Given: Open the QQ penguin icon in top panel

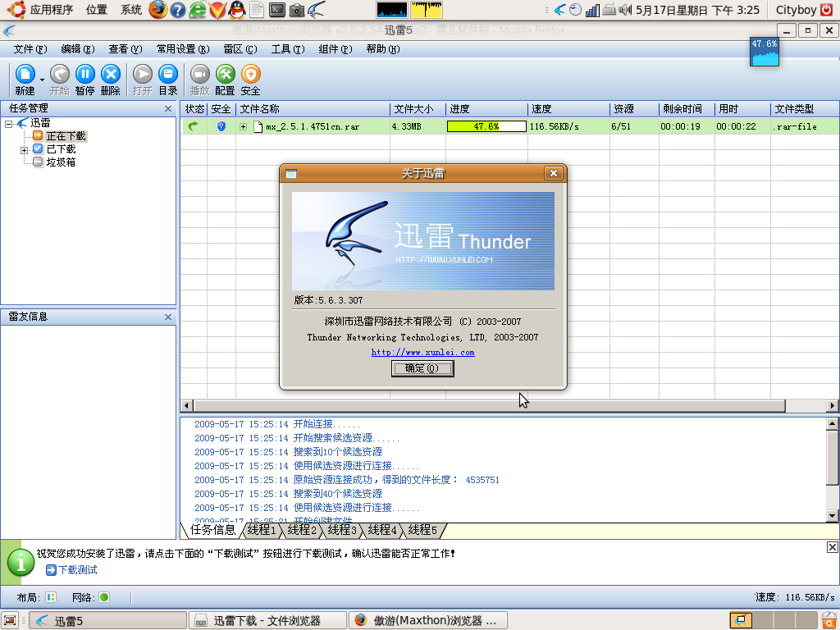Looking at the screenshot, I should [x=236, y=10].
